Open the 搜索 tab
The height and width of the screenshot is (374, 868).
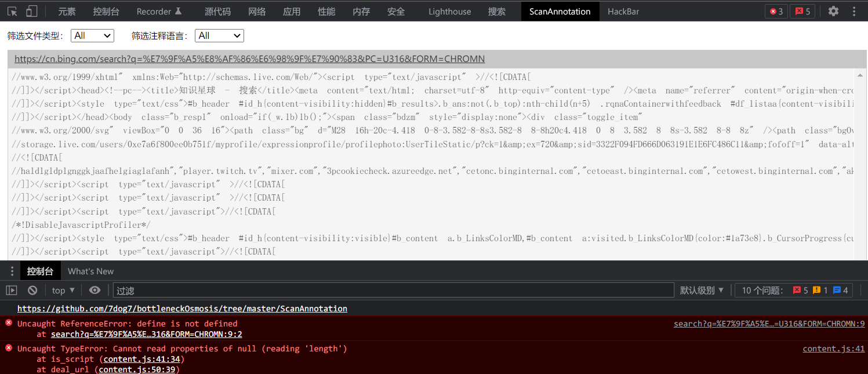497,12
